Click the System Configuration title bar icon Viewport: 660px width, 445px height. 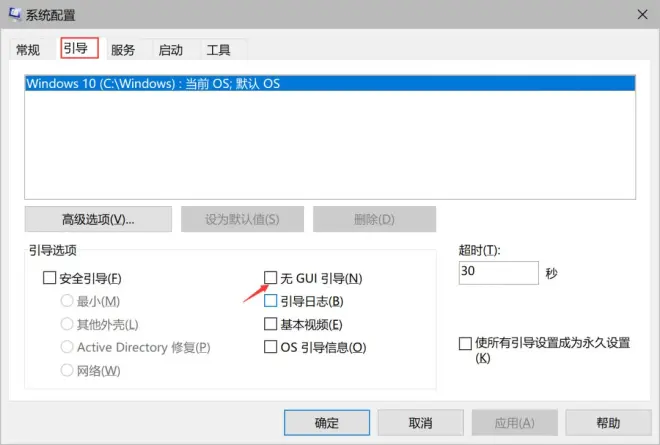[x=15, y=14]
